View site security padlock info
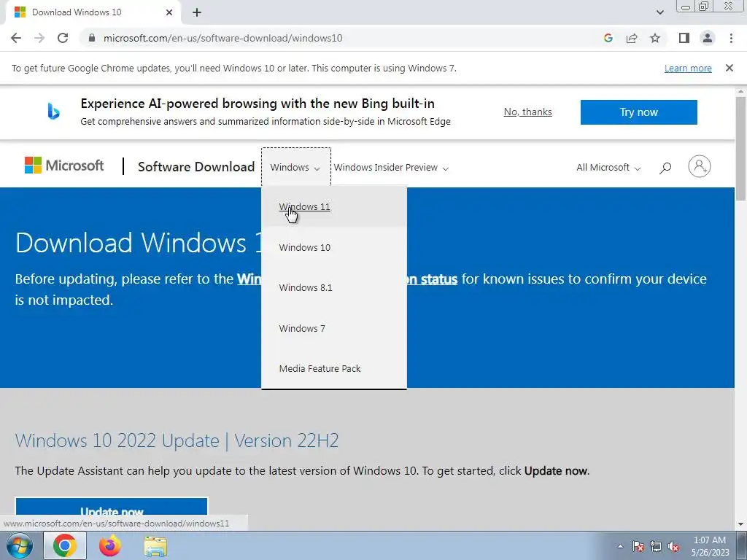 pyautogui.click(x=92, y=38)
